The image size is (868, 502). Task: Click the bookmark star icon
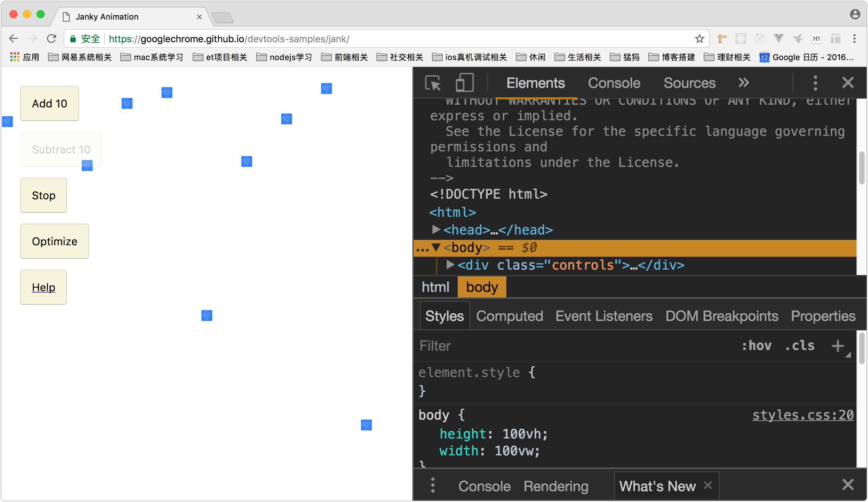(x=699, y=39)
